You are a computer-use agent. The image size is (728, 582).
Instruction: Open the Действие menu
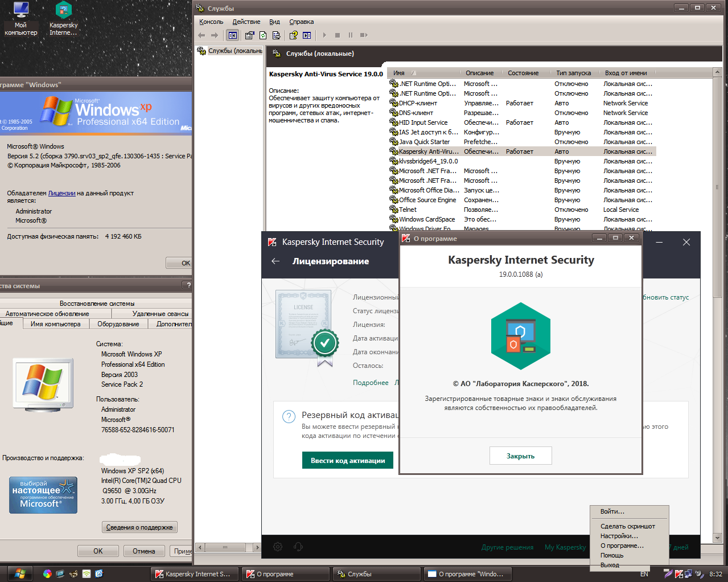point(246,22)
